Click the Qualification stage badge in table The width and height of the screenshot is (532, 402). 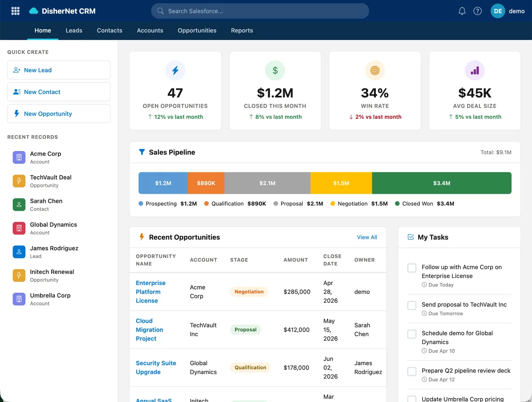[x=250, y=367]
